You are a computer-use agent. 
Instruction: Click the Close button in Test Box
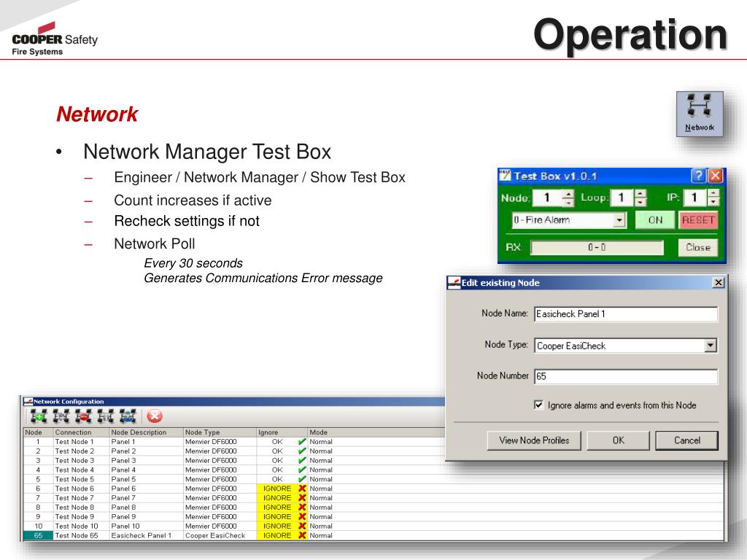(698, 247)
